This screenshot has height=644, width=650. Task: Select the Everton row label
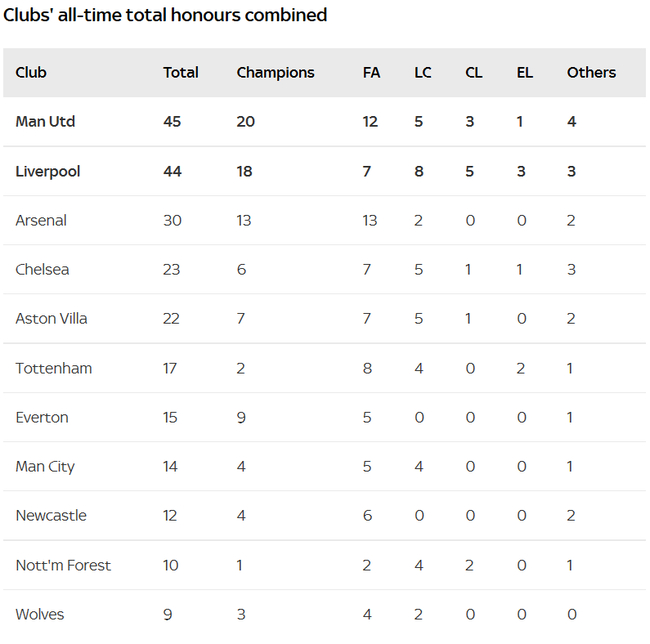(42, 418)
